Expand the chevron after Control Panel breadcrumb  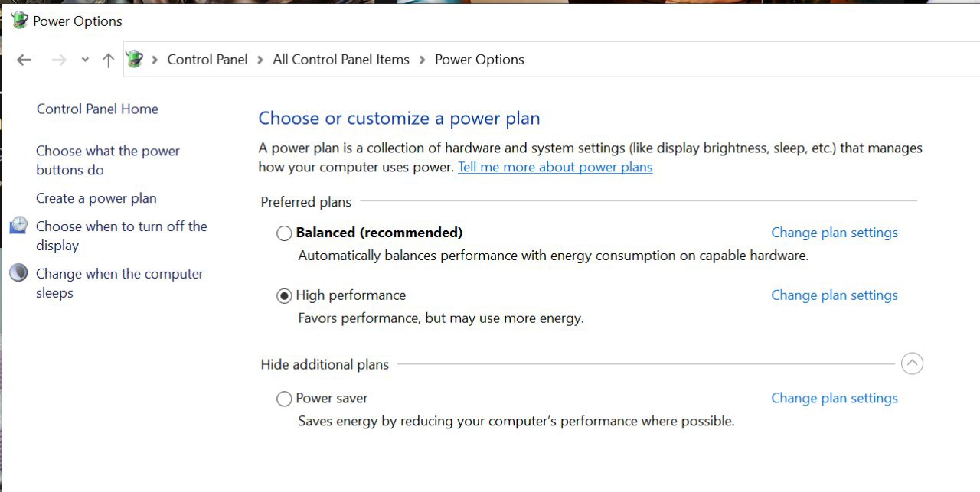tap(260, 60)
